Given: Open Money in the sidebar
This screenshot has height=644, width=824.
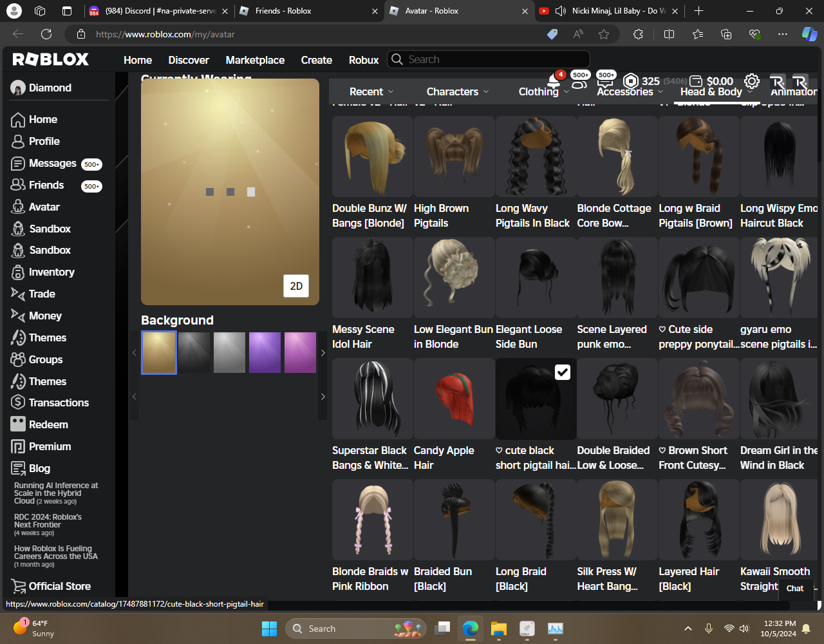Looking at the screenshot, I should tap(36, 316).
